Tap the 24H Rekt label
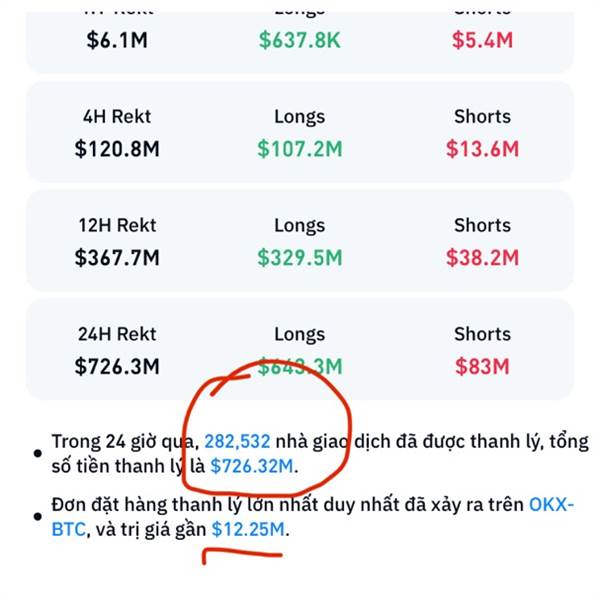The width and height of the screenshot is (600, 600). (x=117, y=334)
